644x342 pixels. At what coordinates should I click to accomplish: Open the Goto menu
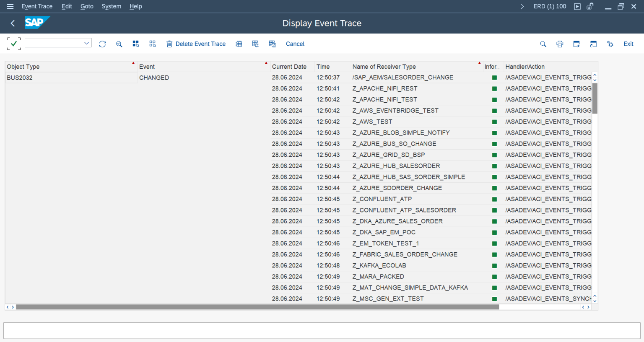pos(87,6)
